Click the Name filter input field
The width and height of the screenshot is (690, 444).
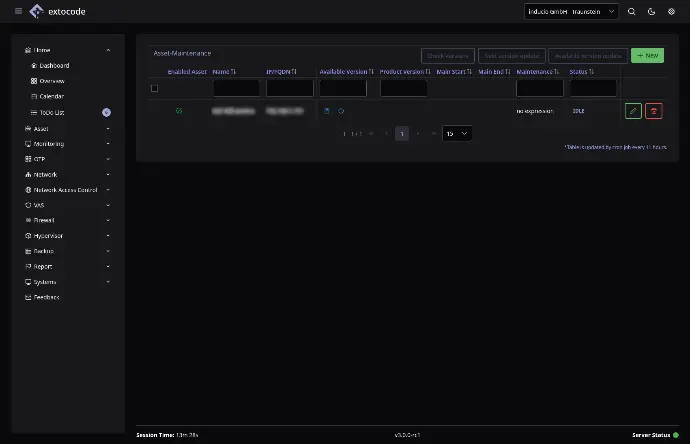coord(235,88)
